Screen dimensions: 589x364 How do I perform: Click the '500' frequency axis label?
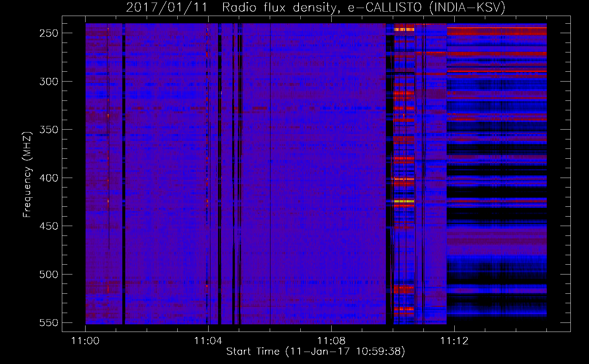point(49,274)
